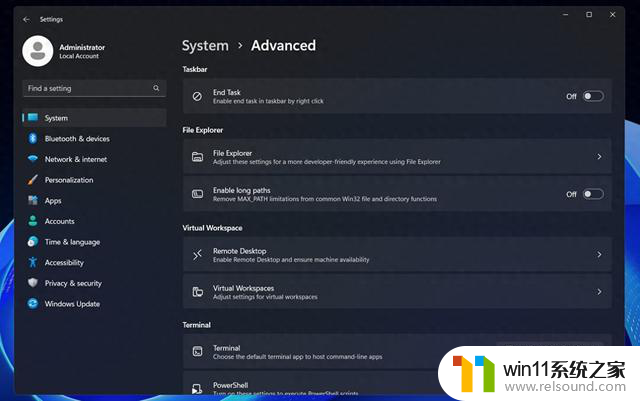
Task: Click the Windows Update sync icon
Action: click(x=33, y=303)
